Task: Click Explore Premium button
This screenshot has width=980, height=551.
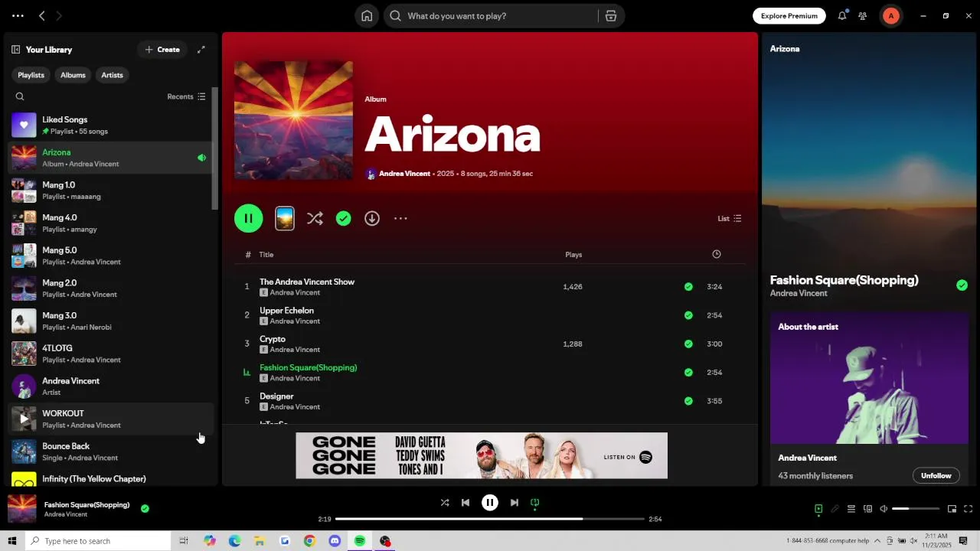Action: pyautogui.click(x=789, y=16)
